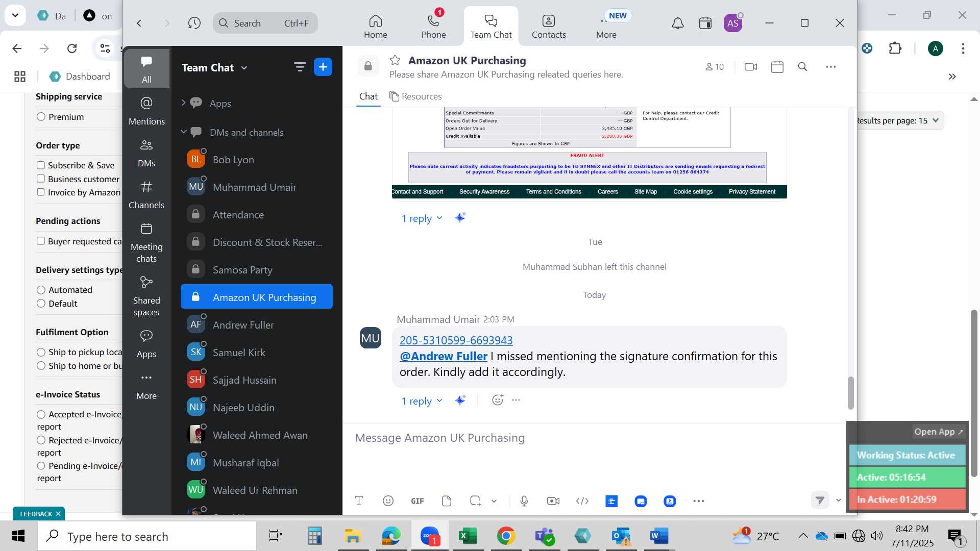Click the @Andrew Fuller mention
980x551 pixels.
click(444, 356)
